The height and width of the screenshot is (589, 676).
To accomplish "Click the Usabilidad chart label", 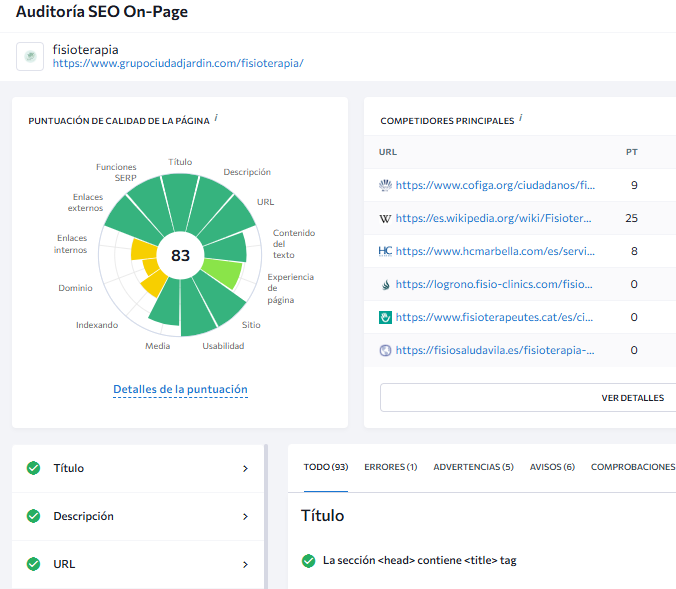I will coord(223,346).
